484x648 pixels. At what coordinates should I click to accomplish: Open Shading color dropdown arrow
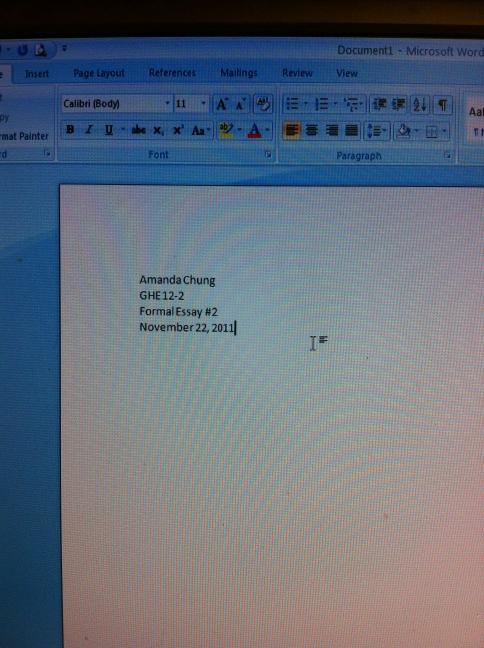click(x=417, y=132)
